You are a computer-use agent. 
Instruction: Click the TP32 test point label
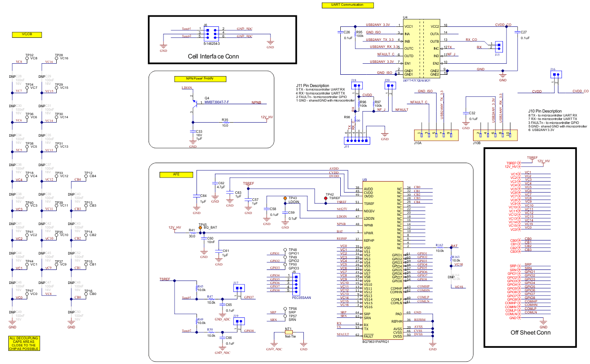pyautogui.click(x=30, y=55)
